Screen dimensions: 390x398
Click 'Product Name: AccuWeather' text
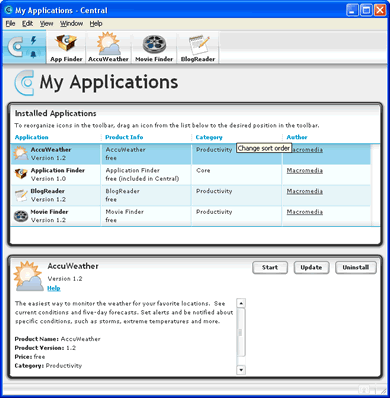(57, 339)
